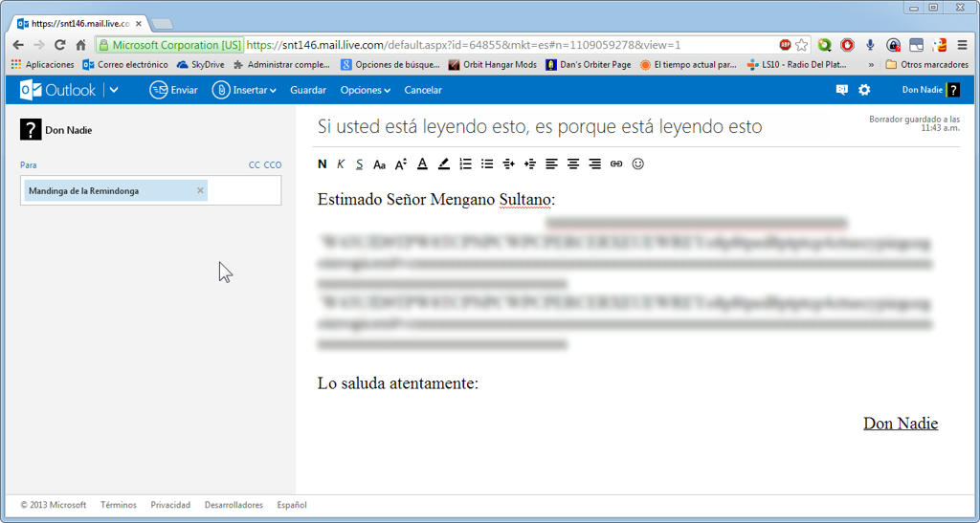This screenshot has height=523, width=980.
Task: Click the 'Estimado Señor Mengano Sultano' greeting
Action: coord(436,199)
